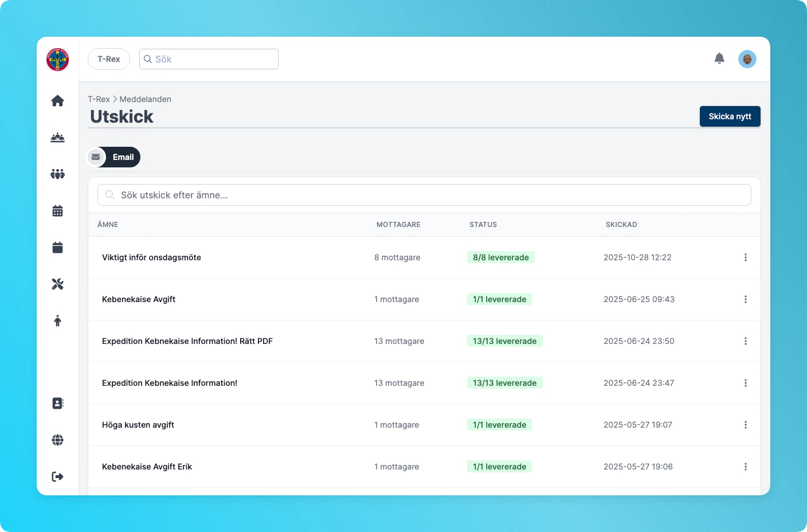Log out using the exit icon
This screenshot has height=532, width=807.
click(x=58, y=477)
